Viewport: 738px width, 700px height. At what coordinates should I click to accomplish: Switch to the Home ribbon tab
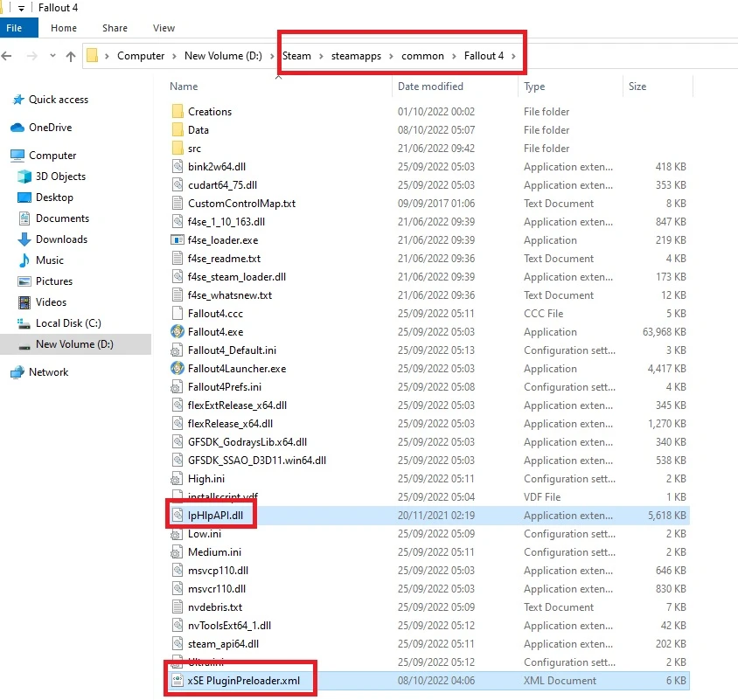tap(64, 28)
